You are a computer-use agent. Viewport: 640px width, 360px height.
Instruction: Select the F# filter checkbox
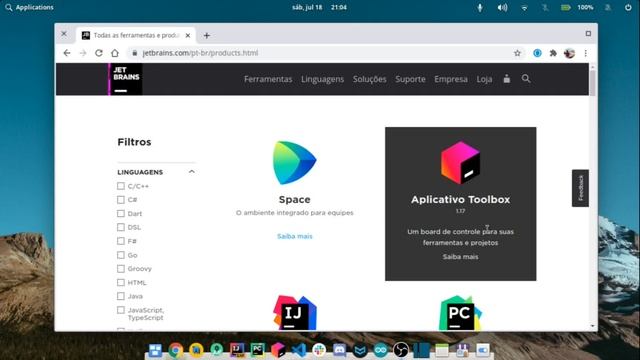point(121,241)
